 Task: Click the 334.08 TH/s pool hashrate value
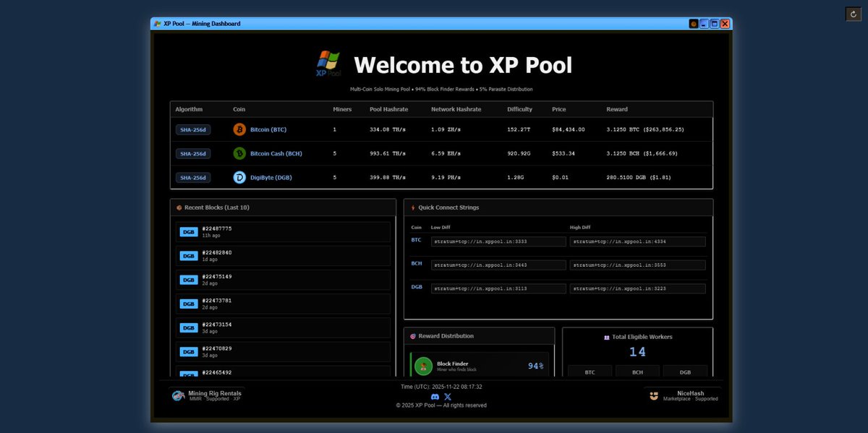[388, 129]
